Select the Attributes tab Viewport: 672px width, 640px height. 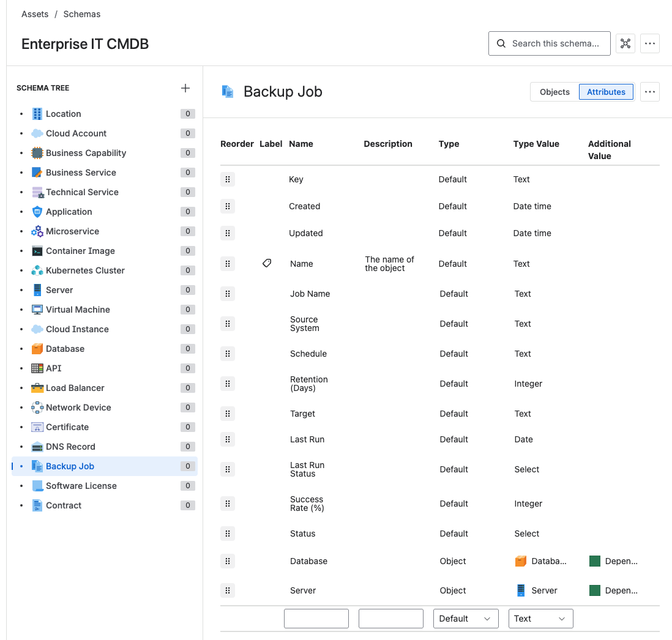coord(606,92)
